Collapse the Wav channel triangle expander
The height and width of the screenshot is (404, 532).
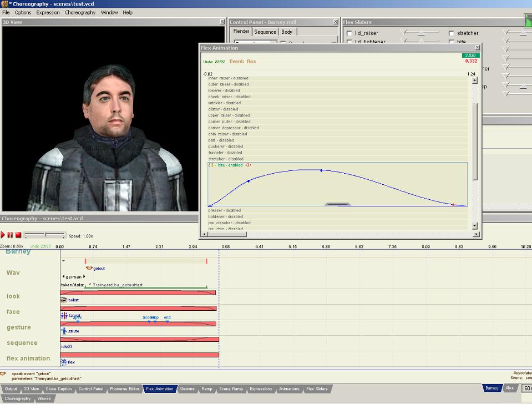tap(63, 261)
